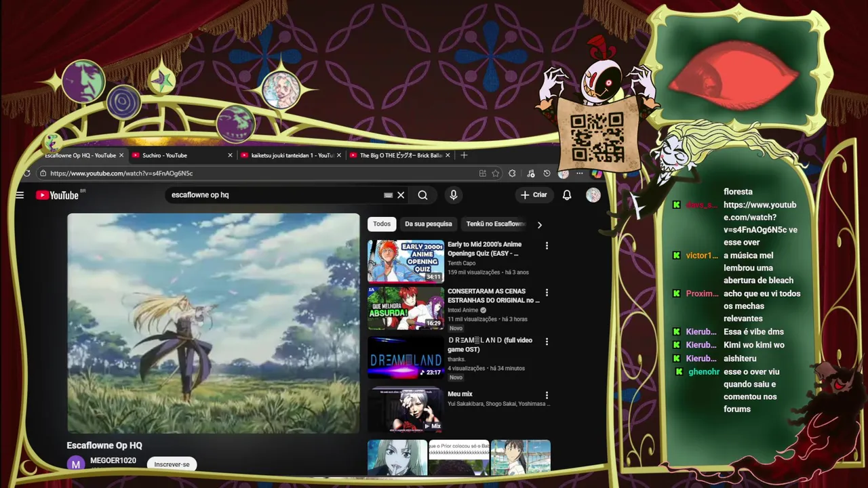Open Tenth Capo channel link
The width and height of the screenshot is (868, 488).
462,263
